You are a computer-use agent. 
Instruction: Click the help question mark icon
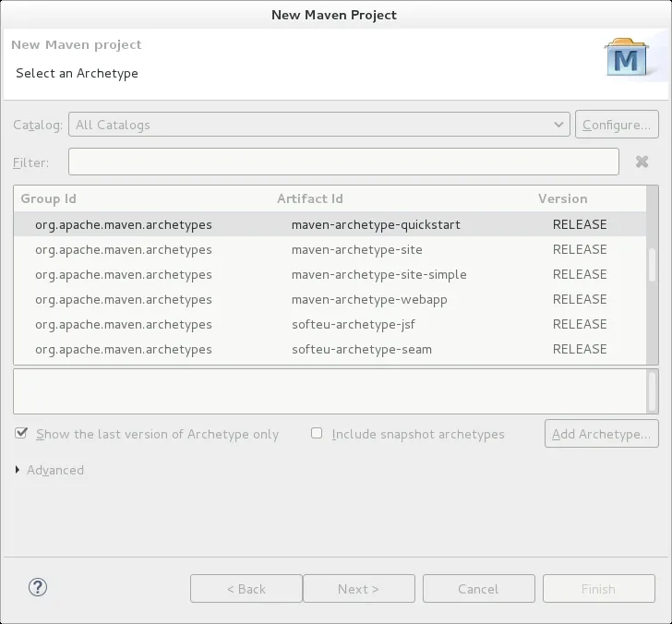tap(38, 587)
